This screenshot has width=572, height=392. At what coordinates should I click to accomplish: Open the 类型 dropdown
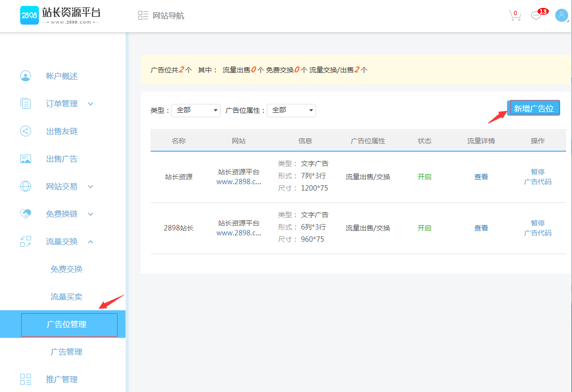(x=195, y=110)
